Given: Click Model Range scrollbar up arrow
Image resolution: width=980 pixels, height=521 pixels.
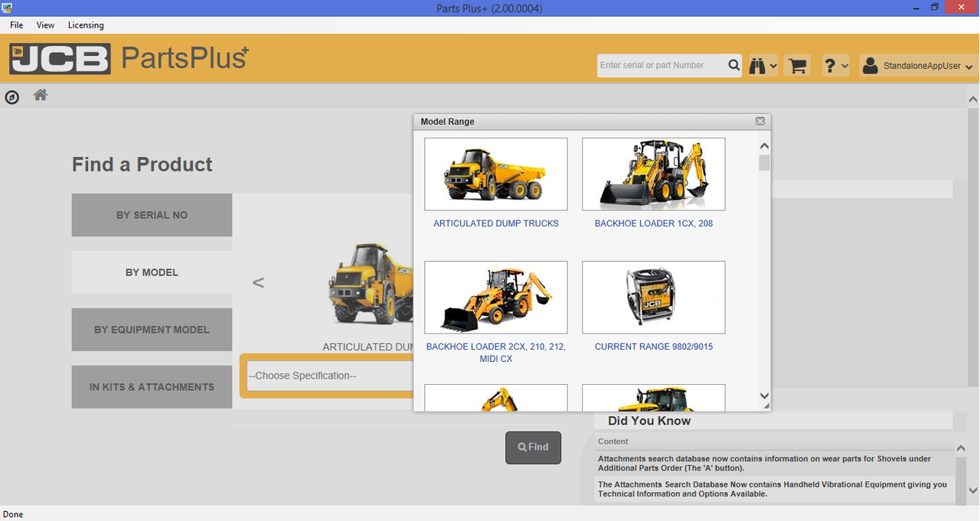Looking at the screenshot, I should (x=764, y=146).
